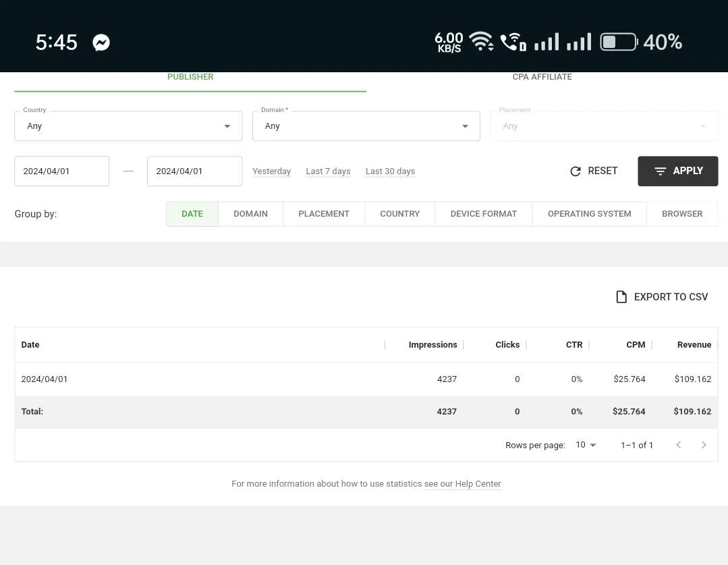Group statistics by Date
This screenshot has height=565, width=728.
tap(192, 214)
